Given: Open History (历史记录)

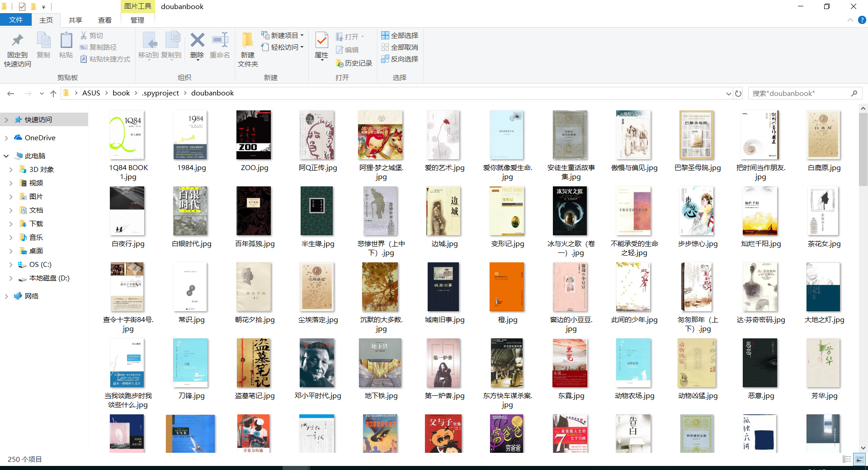Looking at the screenshot, I should click(354, 63).
